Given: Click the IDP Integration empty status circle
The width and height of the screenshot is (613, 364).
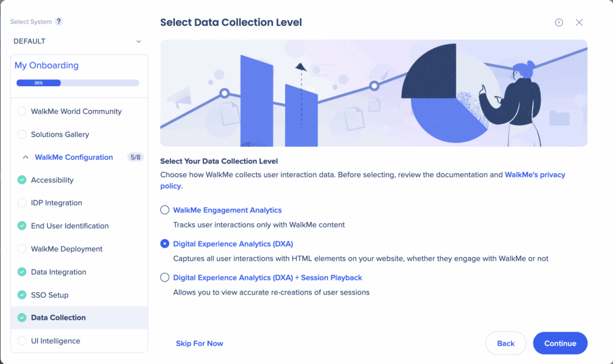Looking at the screenshot, I should pos(22,203).
